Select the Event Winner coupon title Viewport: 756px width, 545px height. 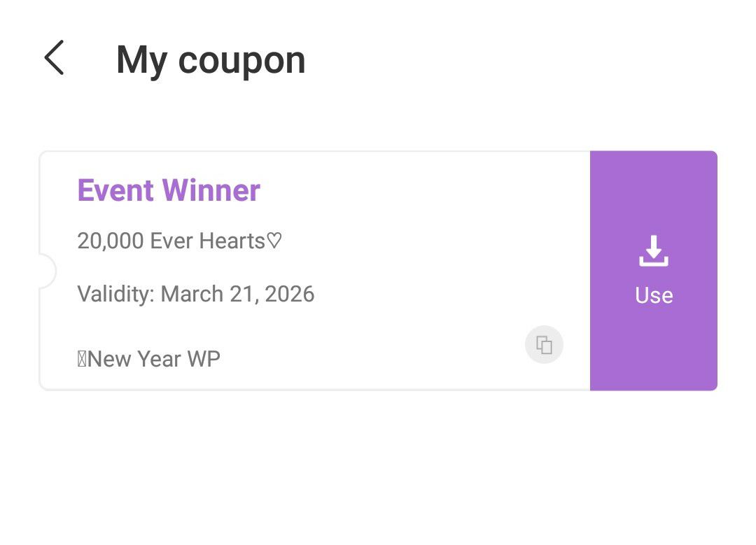[169, 190]
